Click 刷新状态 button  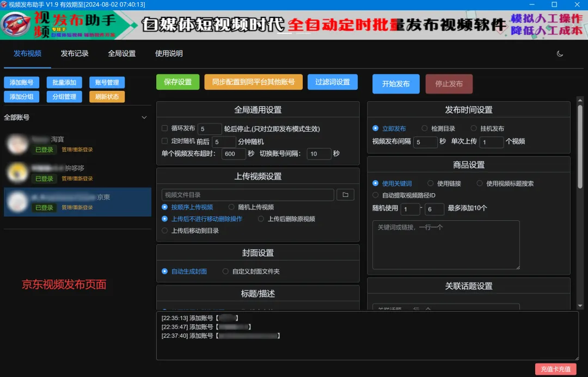(x=107, y=97)
